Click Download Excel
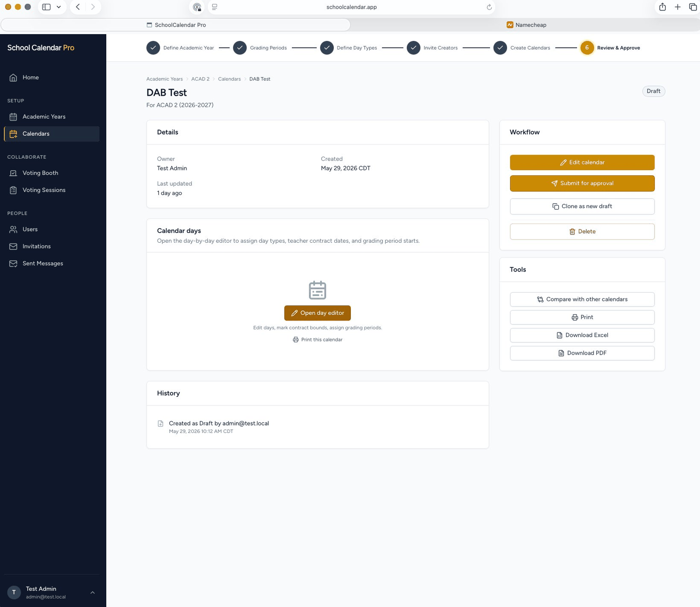The width and height of the screenshot is (700, 607). (582, 335)
